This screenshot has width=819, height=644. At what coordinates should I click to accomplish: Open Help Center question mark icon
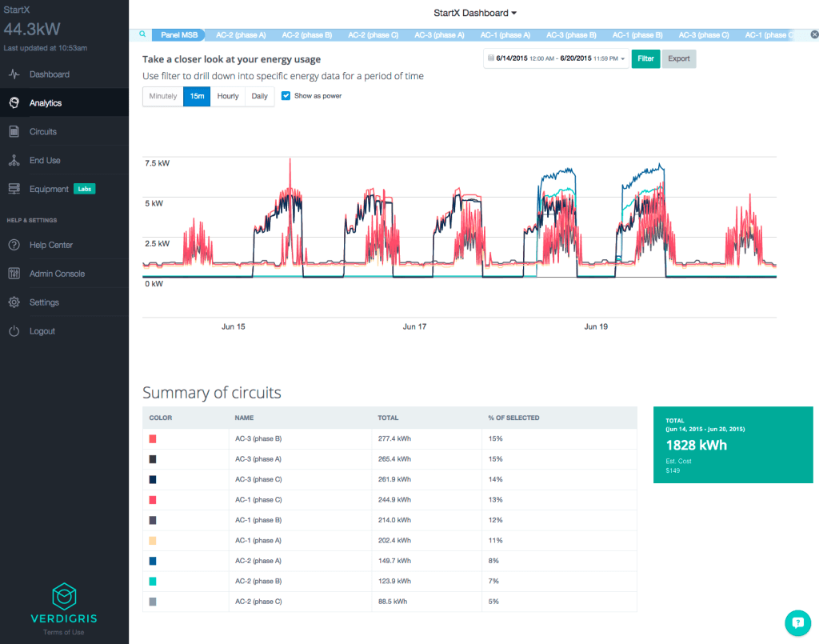[x=14, y=245]
